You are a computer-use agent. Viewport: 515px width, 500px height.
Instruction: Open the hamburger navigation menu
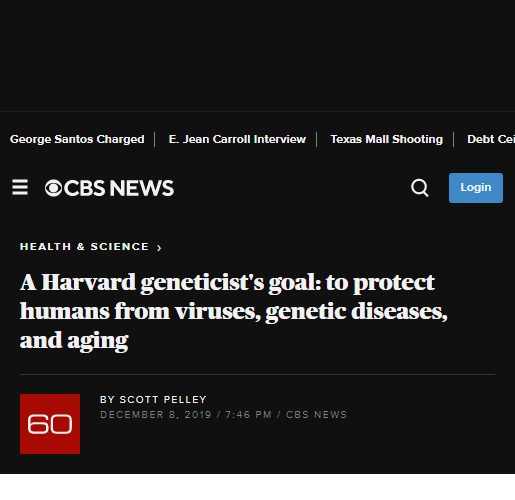20,187
